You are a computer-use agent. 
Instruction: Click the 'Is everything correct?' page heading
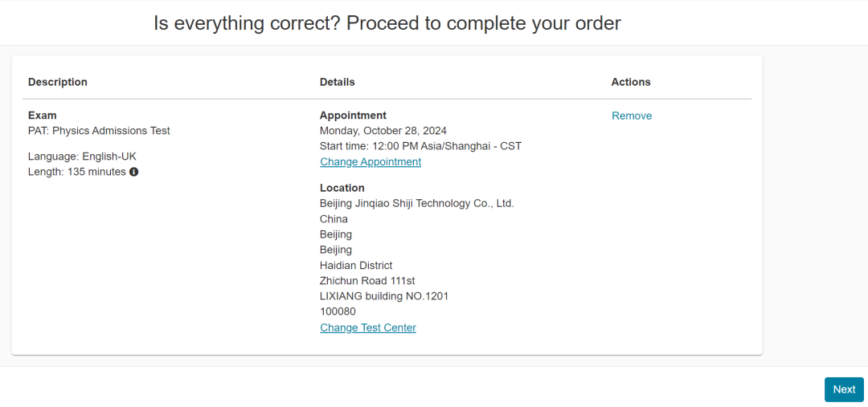(387, 23)
